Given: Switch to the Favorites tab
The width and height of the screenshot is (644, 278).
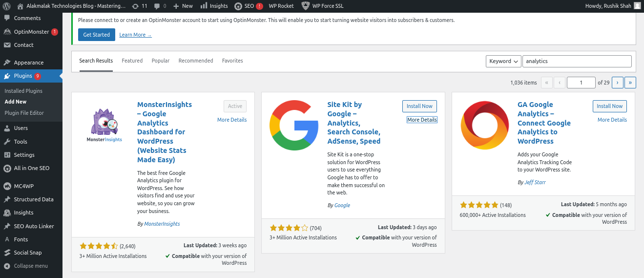Looking at the screenshot, I should point(232,61).
